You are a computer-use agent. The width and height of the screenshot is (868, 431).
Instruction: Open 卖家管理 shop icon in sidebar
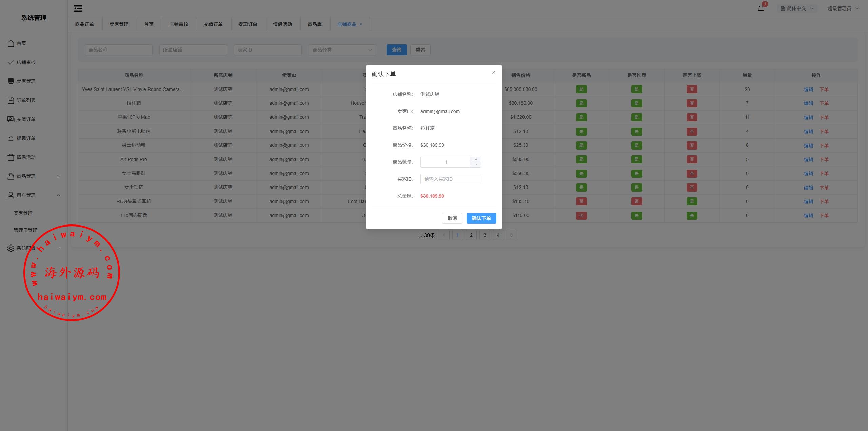[x=11, y=81]
